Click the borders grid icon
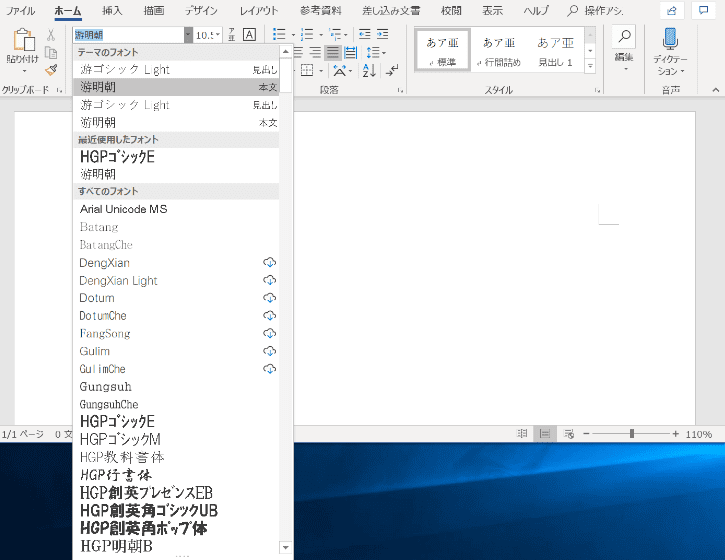 coord(307,70)
